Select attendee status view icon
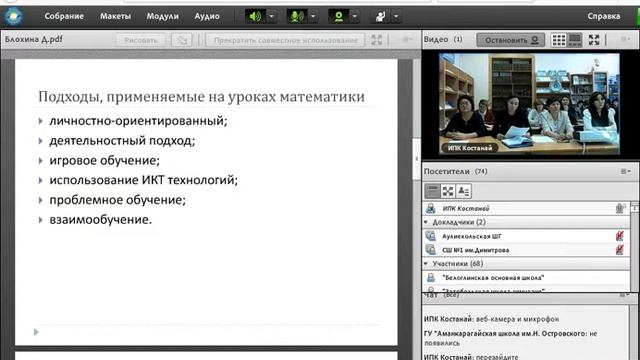Viewport: 640px width, 360px height. 463,191
